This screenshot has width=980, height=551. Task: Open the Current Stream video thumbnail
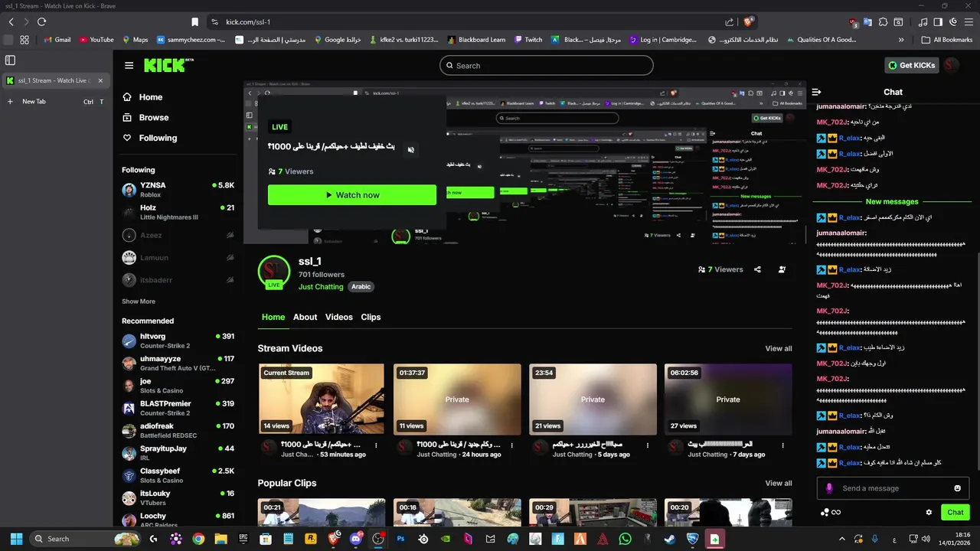point(322,399)
